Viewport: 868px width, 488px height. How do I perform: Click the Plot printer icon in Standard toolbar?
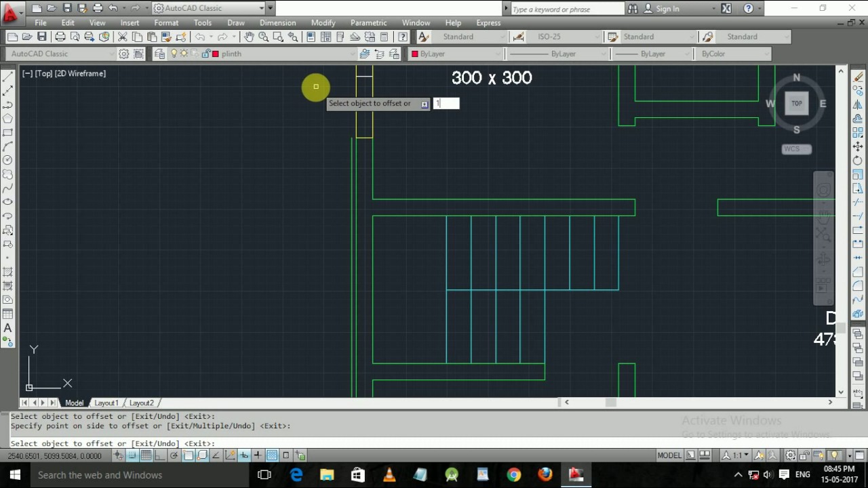[x=60, y=37]
